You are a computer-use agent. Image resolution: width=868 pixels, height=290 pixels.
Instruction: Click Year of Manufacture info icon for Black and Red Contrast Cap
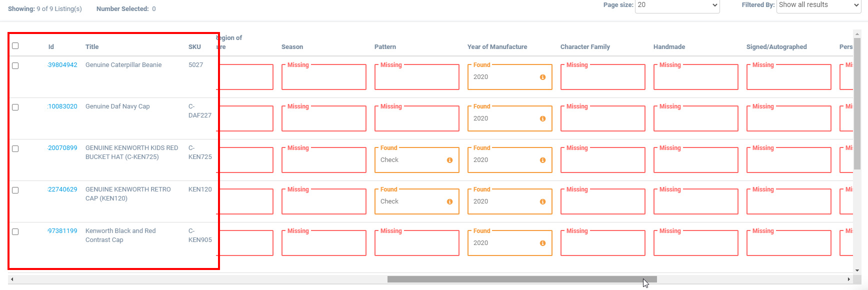click(x=542, y=243)
